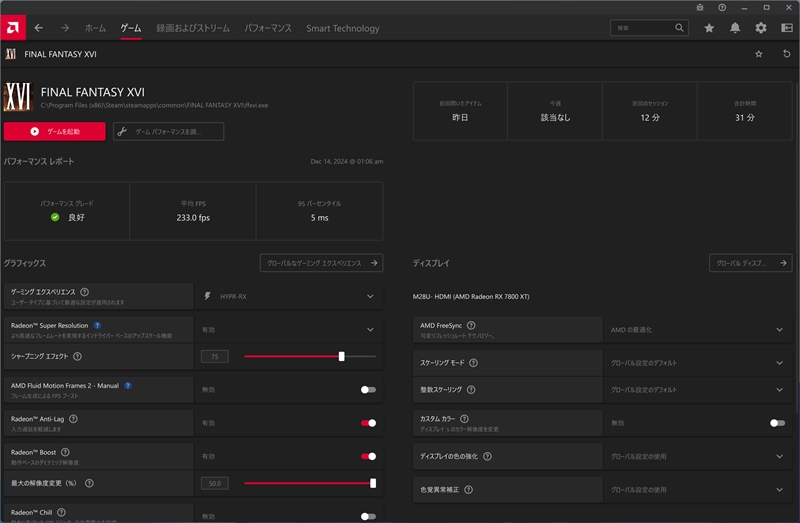
Task: Show help for AMD FreeSync
Action: pyautogui.click(x=471, y=326)
